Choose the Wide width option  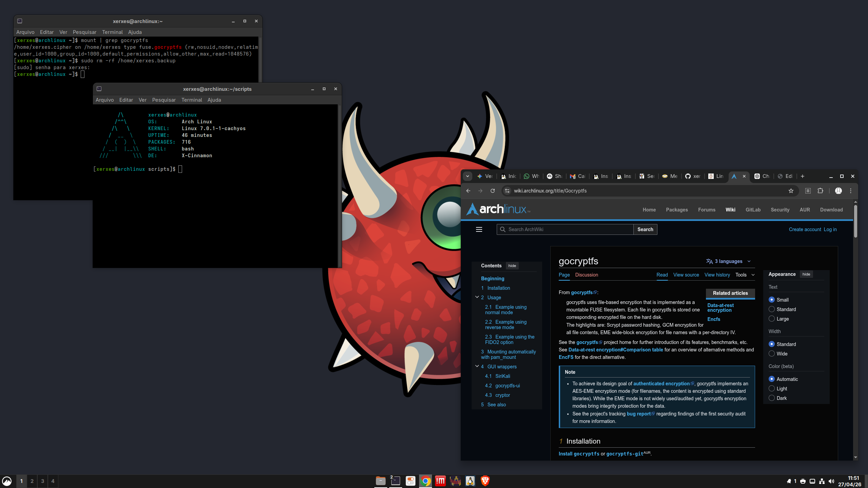point(772,354)
